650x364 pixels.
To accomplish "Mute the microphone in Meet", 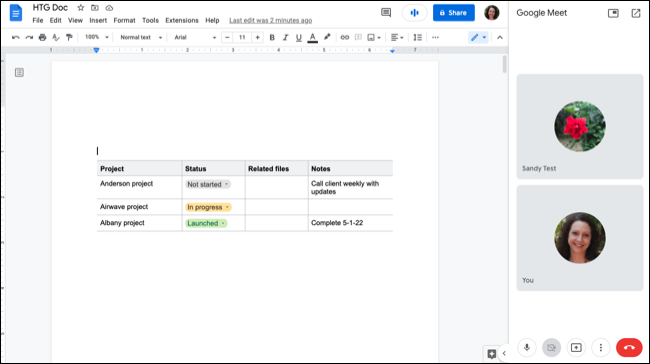I will (x=527, y=347).
